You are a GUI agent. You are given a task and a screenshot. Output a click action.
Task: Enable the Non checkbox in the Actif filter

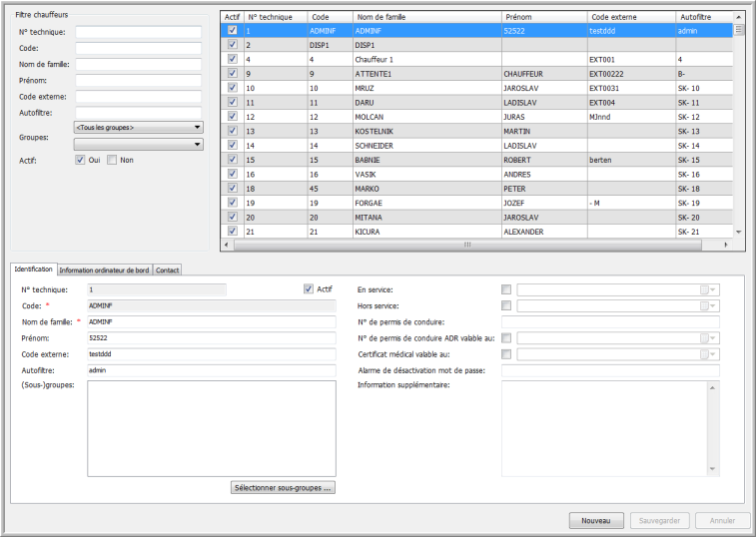click(113, 160)
